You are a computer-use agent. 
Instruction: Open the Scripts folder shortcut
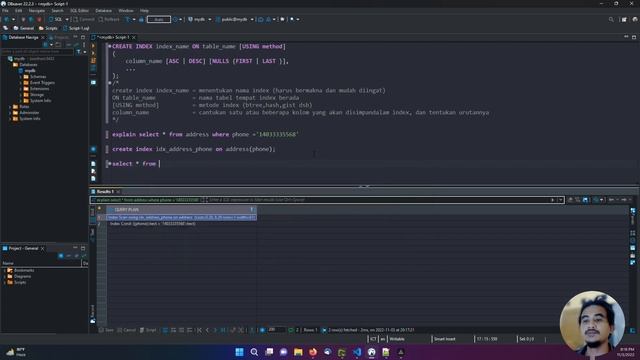(48, 28)
